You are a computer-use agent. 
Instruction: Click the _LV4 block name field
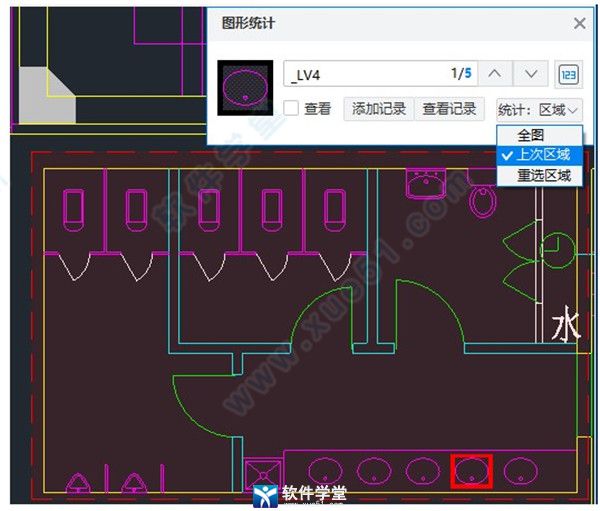360,74
